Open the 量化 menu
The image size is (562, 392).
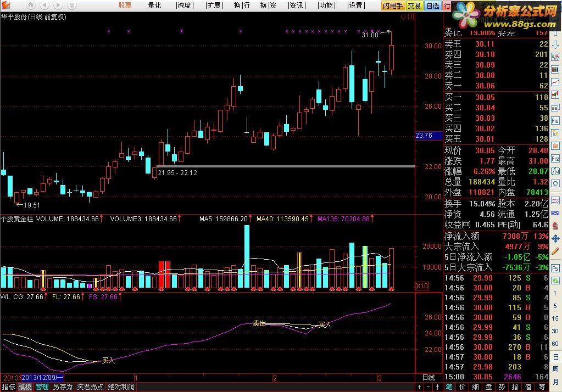[154, 5]
